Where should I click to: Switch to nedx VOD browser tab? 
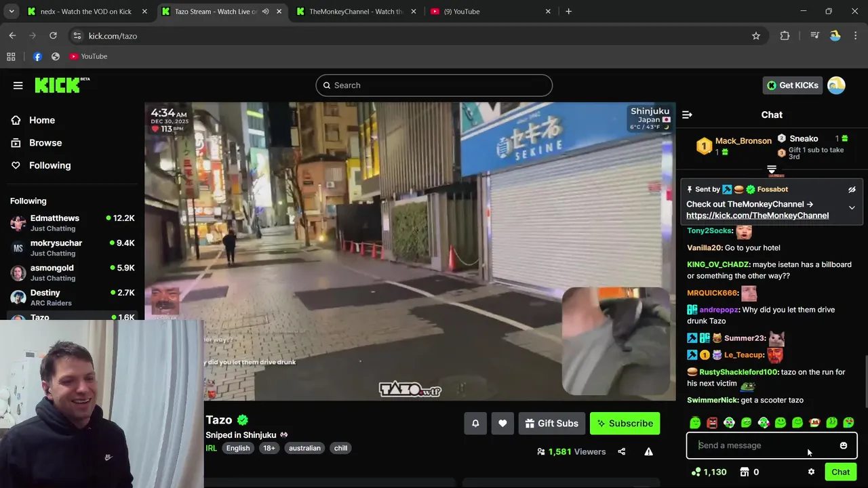pos(86,12)
